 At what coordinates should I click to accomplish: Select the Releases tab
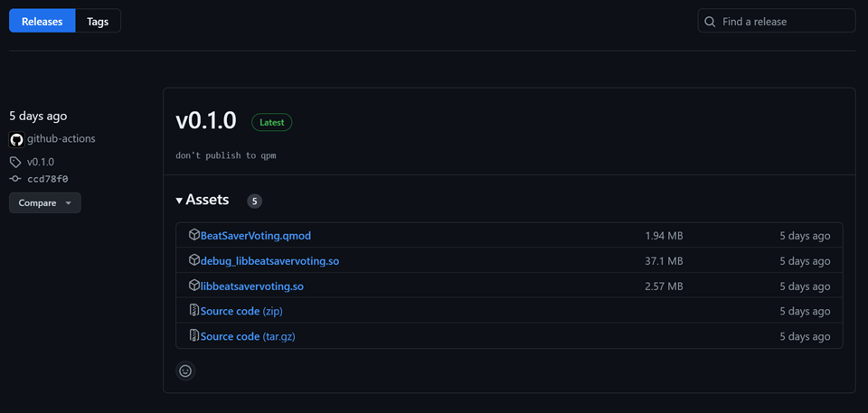pos(42,22)
